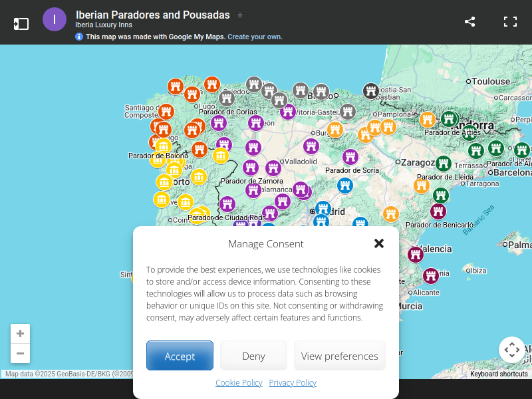Open Keyboard shortcuts link

[x=499, y=374]
